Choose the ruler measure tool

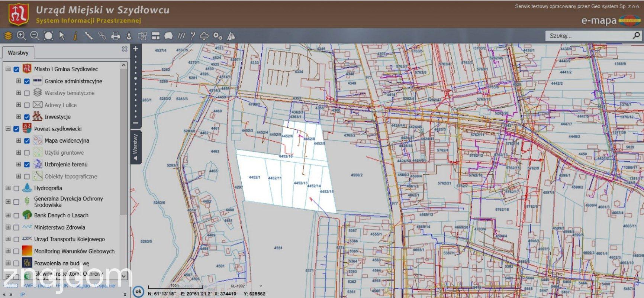[88, 36]
